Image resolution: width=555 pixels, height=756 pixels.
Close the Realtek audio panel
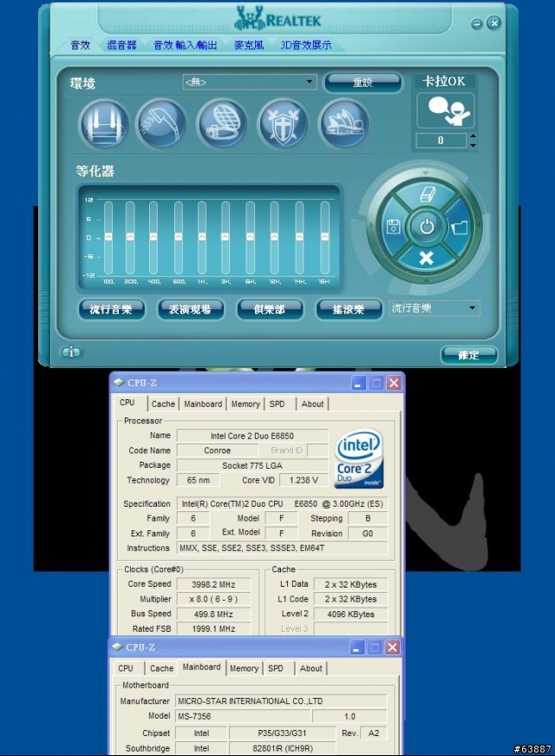tap(493, 23)
